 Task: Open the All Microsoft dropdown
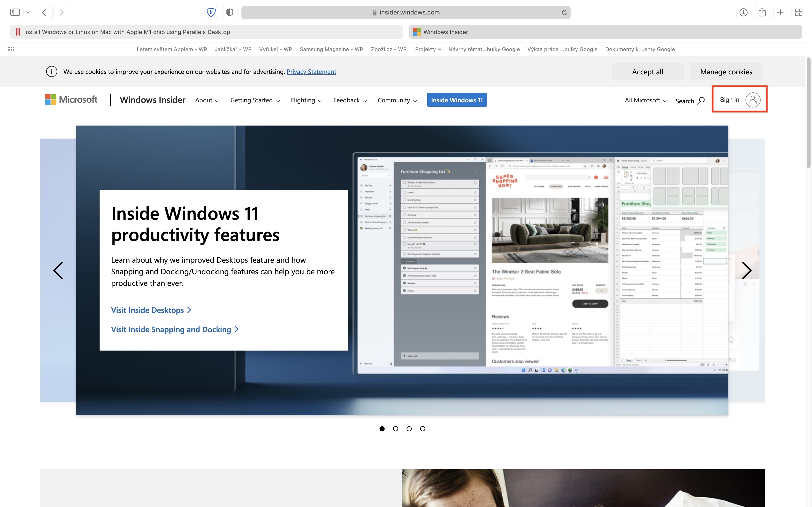coord(645,100)
